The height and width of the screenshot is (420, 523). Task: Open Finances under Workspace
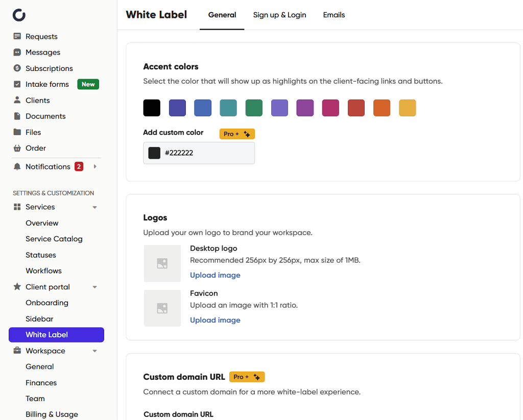41,383
